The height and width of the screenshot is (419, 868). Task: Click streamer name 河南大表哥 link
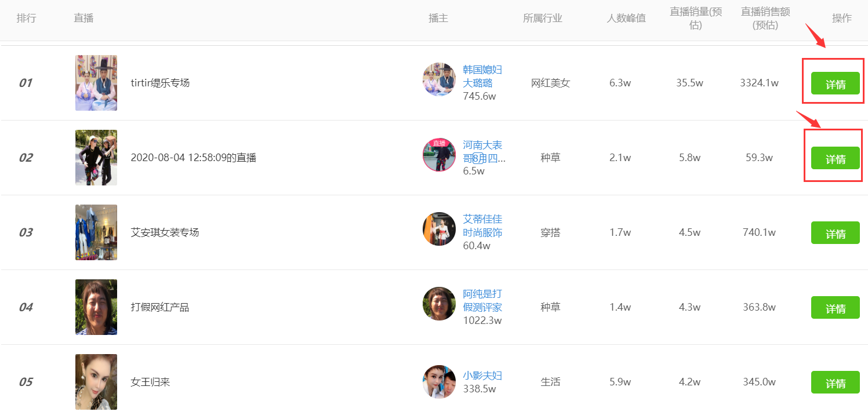tap(482, 151)
